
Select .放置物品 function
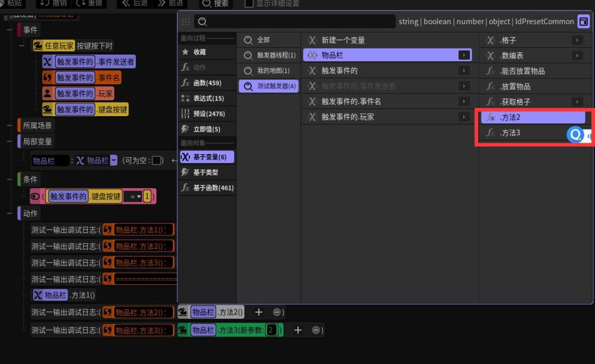(x=536, y=86)
